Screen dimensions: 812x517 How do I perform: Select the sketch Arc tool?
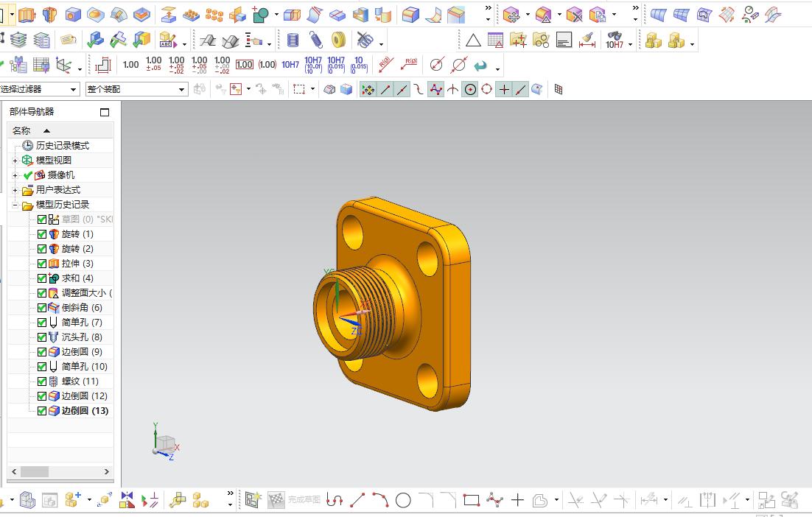(381, 500)
